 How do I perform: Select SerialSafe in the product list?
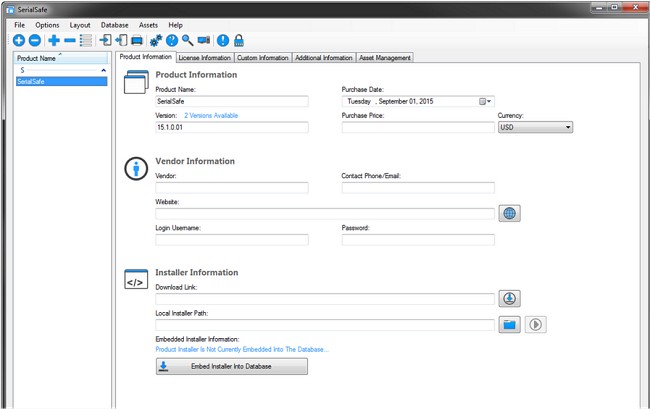[61, 82]
